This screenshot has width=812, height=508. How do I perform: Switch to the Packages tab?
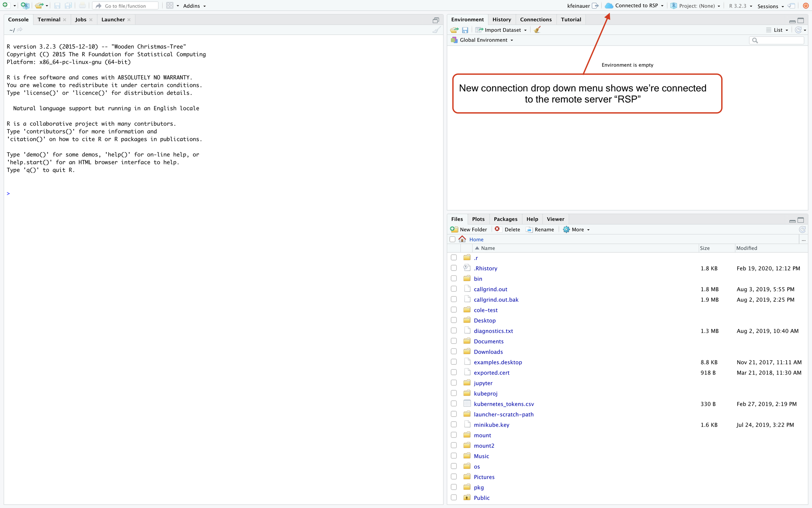click(x=505, y=219)
